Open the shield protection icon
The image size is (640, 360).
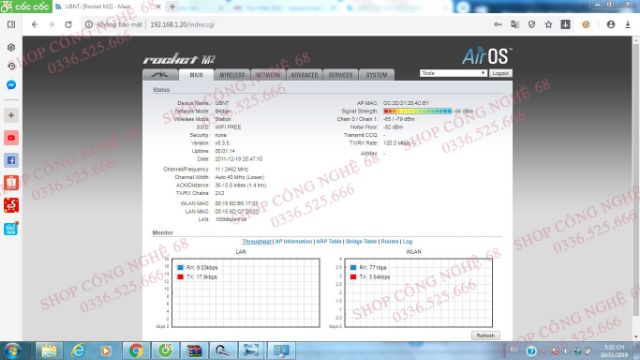tap(531, 24)
